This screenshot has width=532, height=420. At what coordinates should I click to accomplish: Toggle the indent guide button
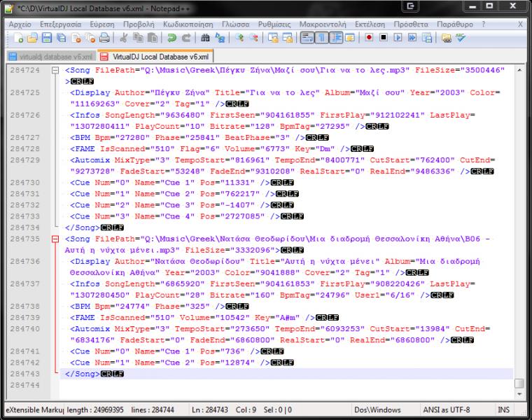coord(336,38)
